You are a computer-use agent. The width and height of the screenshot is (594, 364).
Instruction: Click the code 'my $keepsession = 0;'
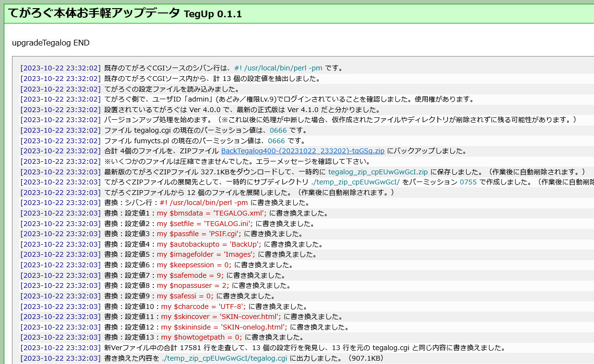pyautogui.click(x=194, y=265)
